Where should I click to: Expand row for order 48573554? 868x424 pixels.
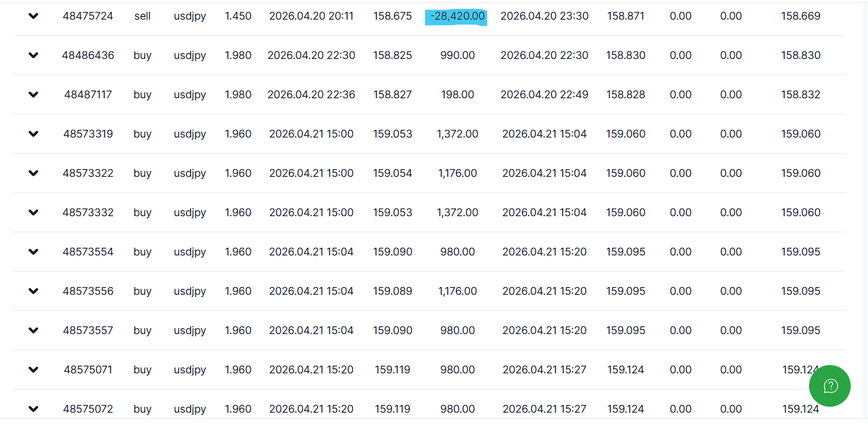[33, 252]
